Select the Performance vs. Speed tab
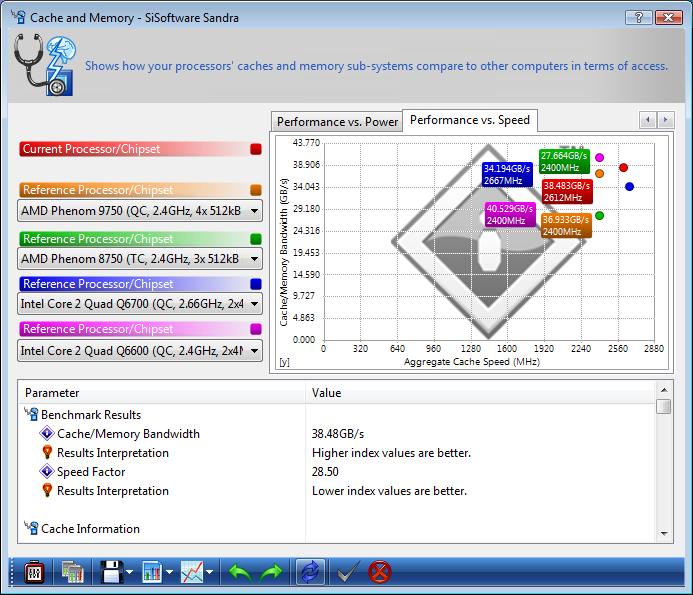693x595 pixels. pos(470,120)
